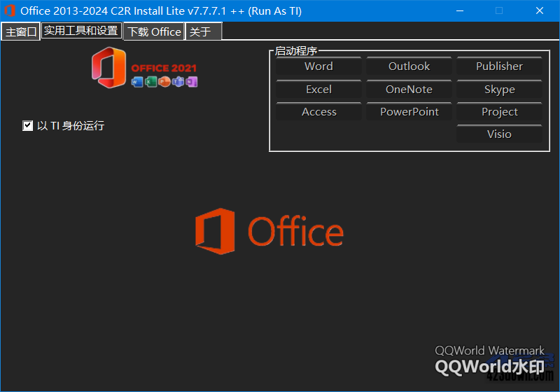
Task: Close the Office C2R Install window
Action: [x=540, y=10]
